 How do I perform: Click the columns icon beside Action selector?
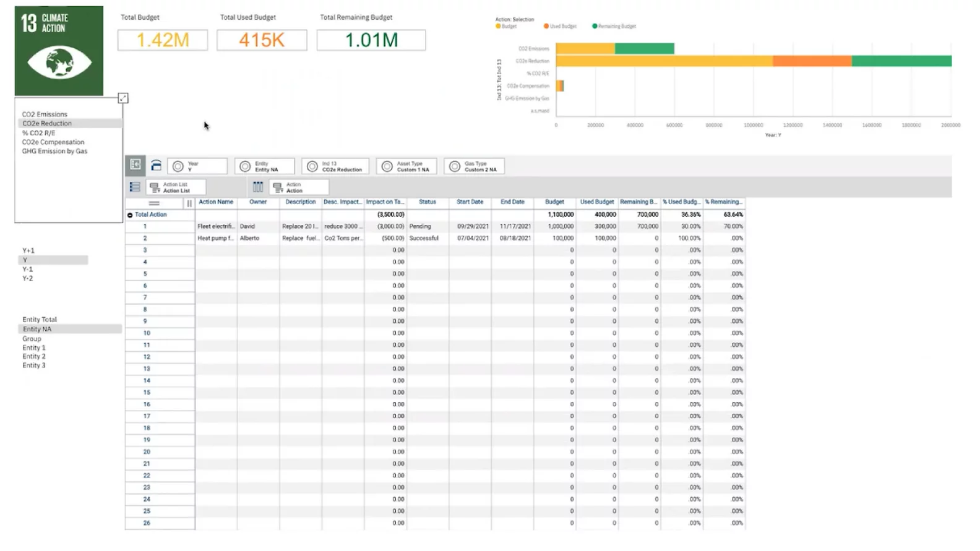tap(258, 187)
